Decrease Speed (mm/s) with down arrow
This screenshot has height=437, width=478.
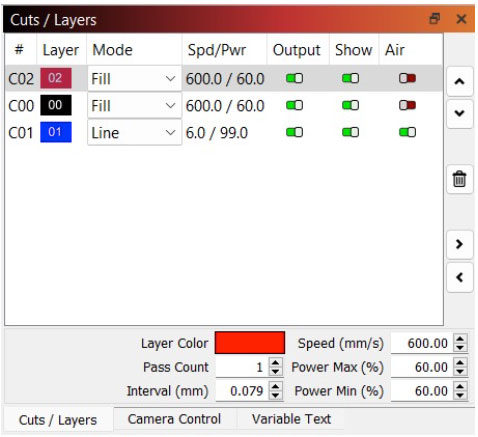click(460, 347)
